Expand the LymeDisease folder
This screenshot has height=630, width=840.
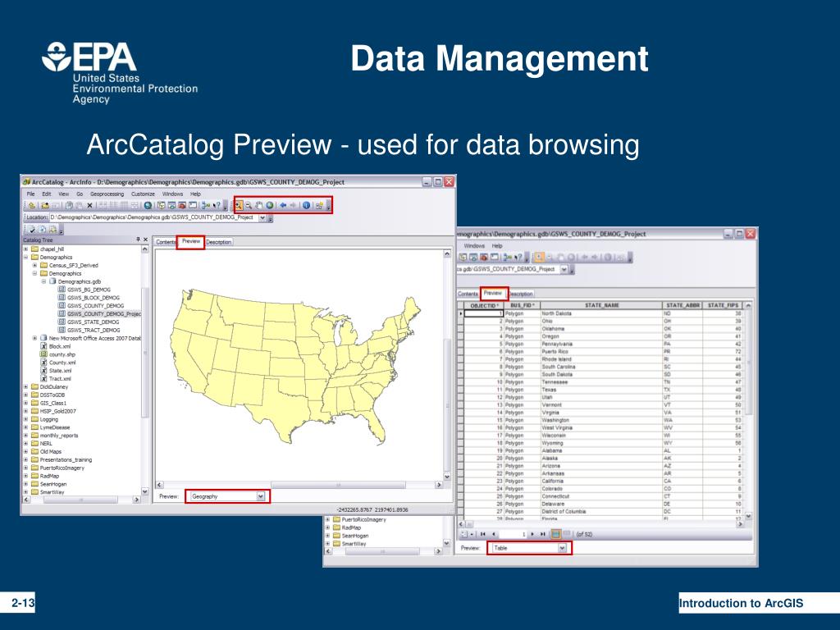click(25, 427)
